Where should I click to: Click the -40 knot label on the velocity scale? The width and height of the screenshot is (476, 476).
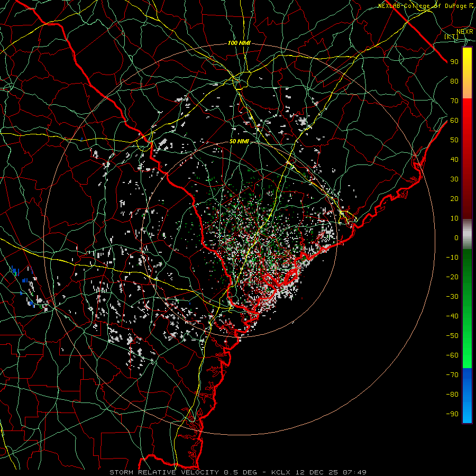(452, 316)
